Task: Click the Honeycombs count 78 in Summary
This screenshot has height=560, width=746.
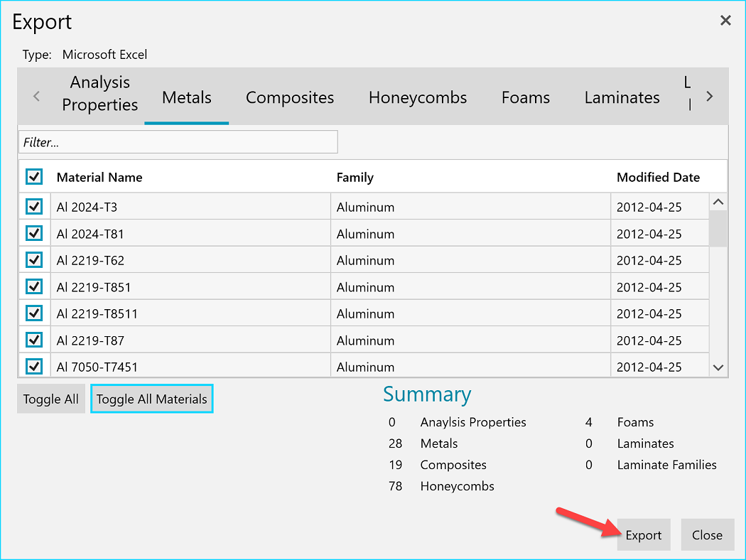Action: (x=395, y=486)
